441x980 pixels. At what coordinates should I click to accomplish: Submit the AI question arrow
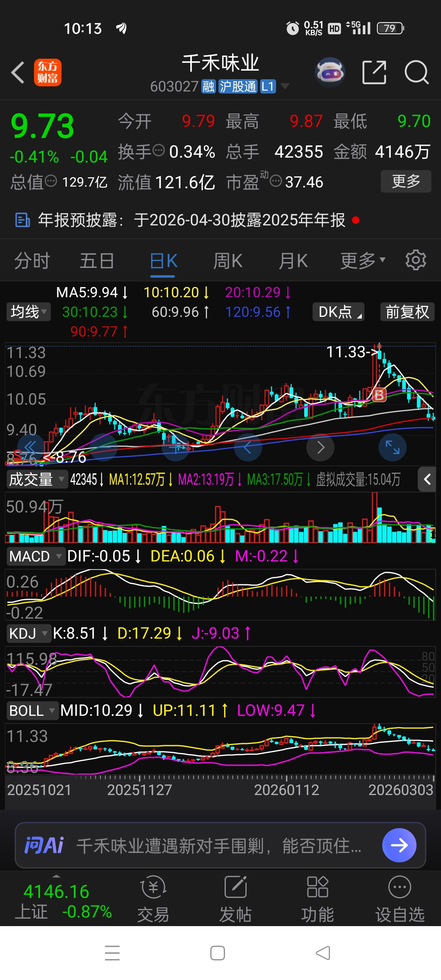tap(399, 845)
